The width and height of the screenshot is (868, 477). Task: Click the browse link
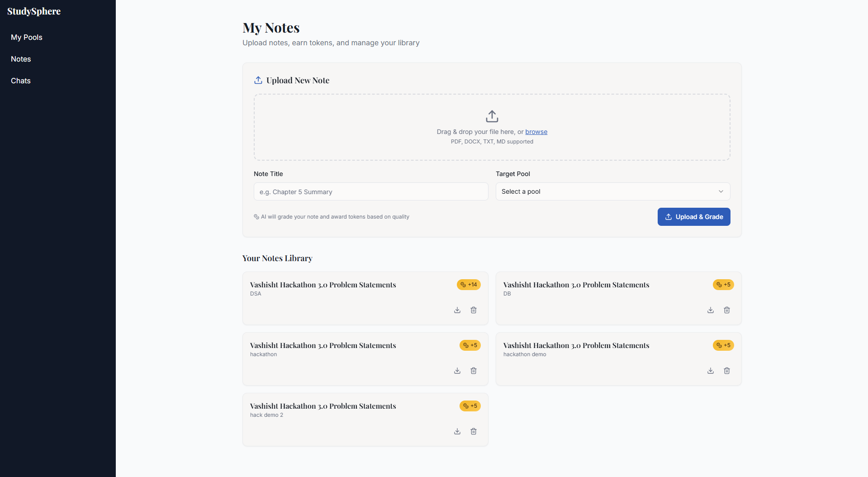coord(536,132)
